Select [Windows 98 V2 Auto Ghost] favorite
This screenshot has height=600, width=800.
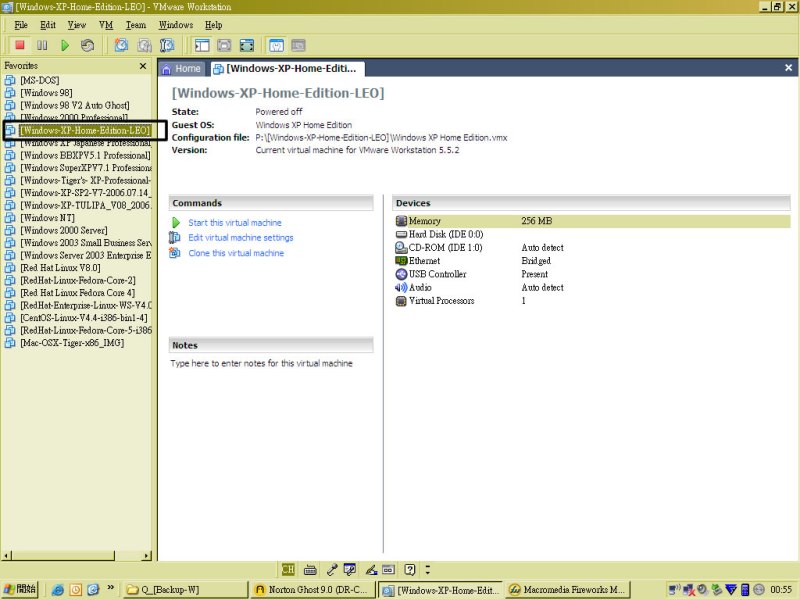pos(74,106)
